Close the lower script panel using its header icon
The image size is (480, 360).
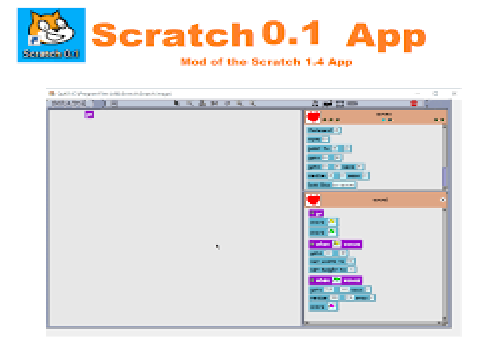coord(442,200)
